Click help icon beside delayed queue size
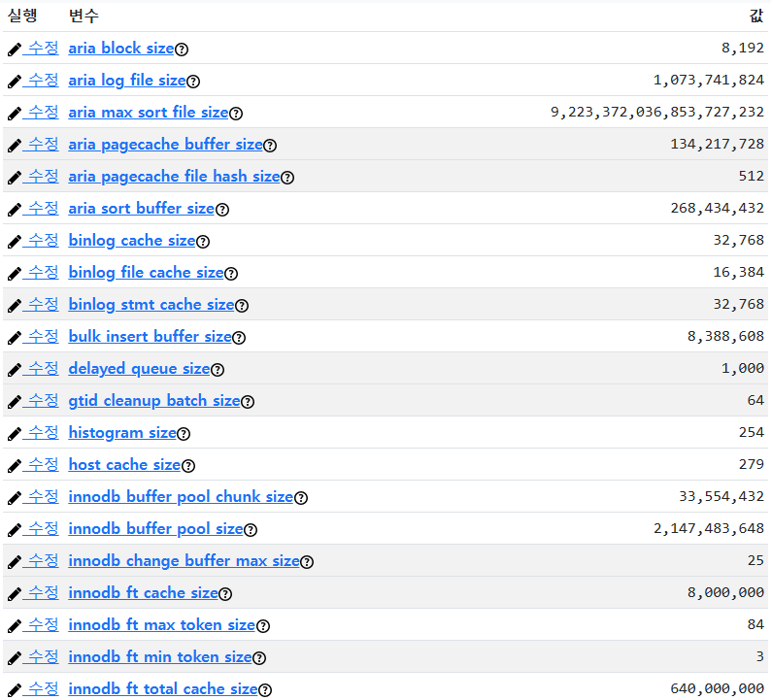771x700 pixels. point(218,370)
